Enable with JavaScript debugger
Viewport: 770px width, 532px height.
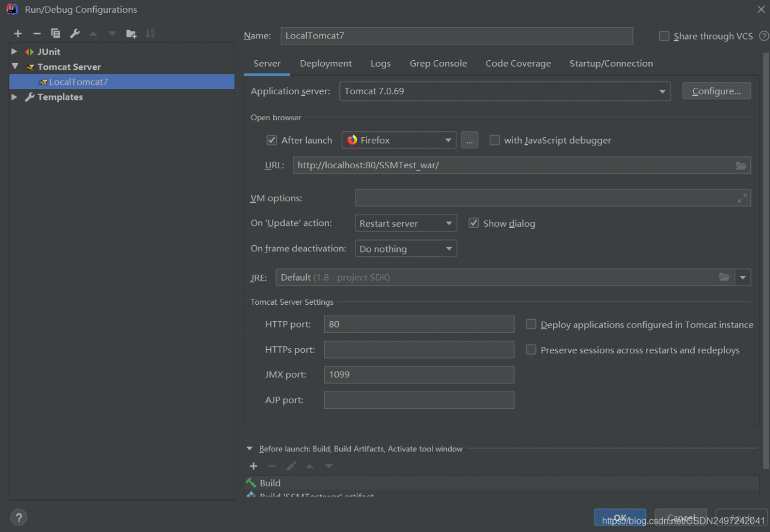pos(494,140)
